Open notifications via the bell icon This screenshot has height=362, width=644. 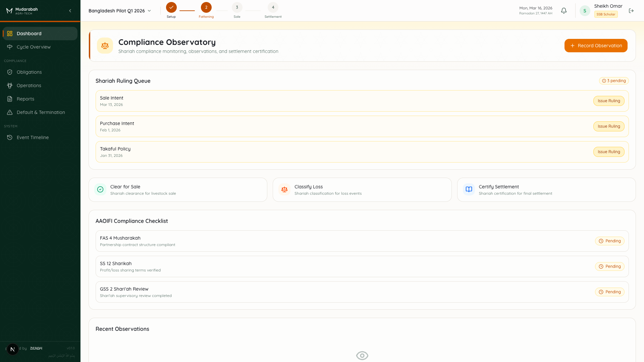click(x=564, y=10)
